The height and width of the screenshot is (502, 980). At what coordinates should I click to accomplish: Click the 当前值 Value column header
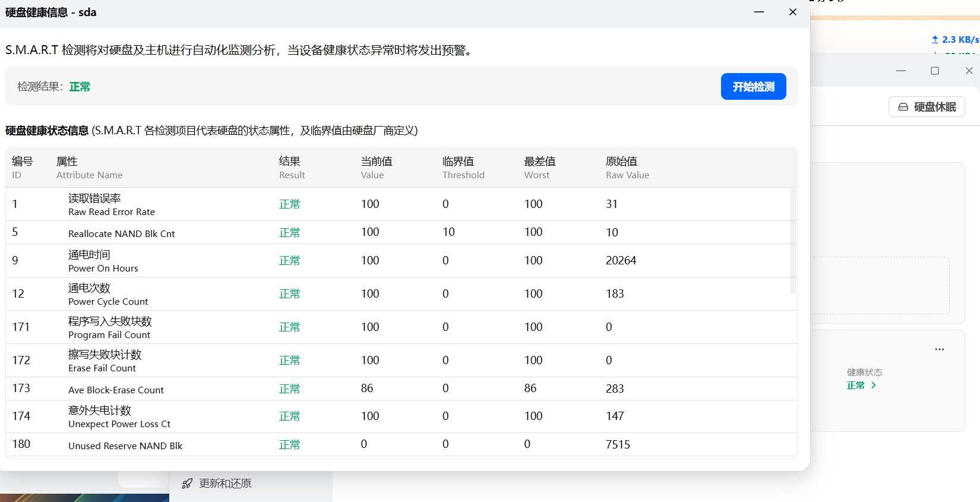(377, 168)
